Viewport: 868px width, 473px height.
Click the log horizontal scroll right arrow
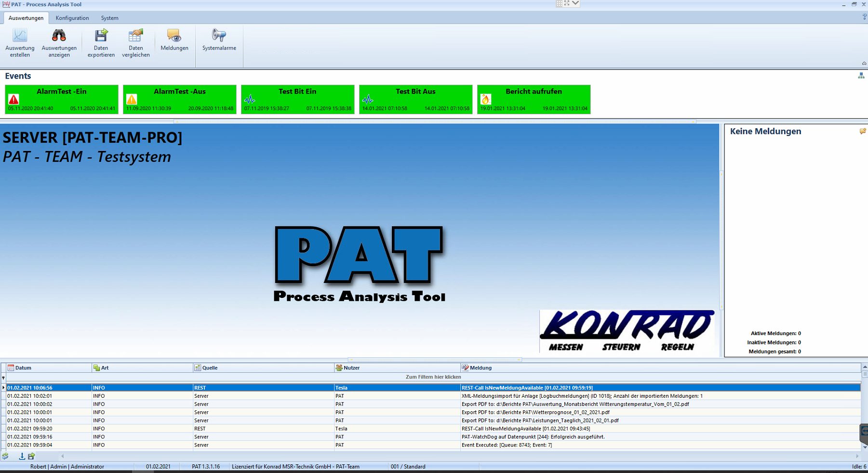[x=857, y=456]
